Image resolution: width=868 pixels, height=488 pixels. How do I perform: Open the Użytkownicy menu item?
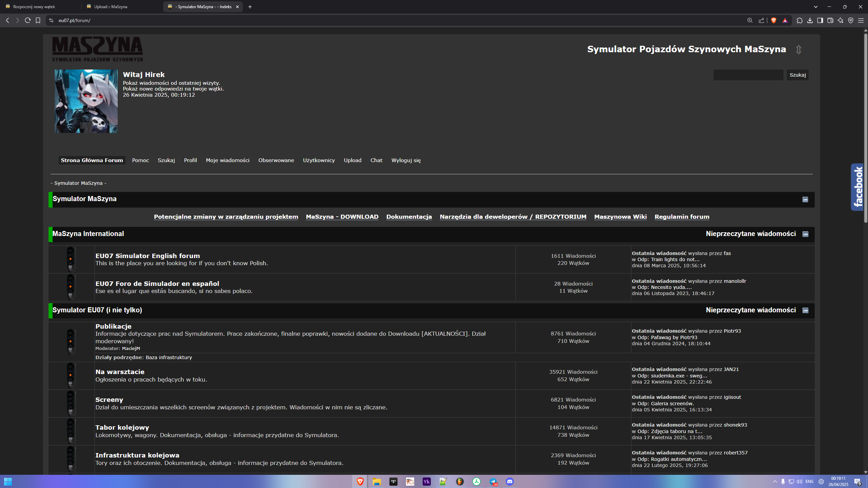point(319,160)
